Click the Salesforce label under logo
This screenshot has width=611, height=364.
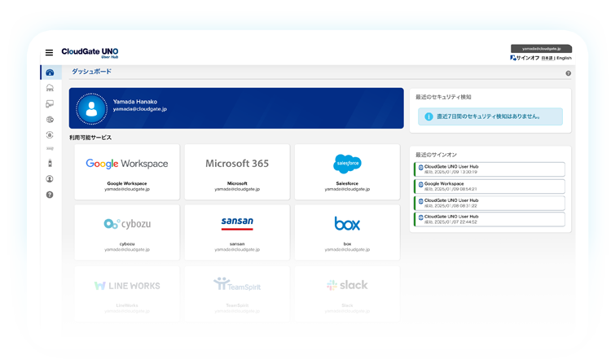tap(347, 183)
